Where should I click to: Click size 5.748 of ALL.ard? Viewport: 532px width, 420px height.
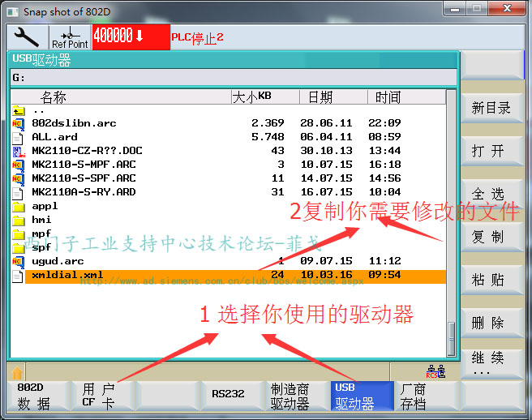pos(268,137)
